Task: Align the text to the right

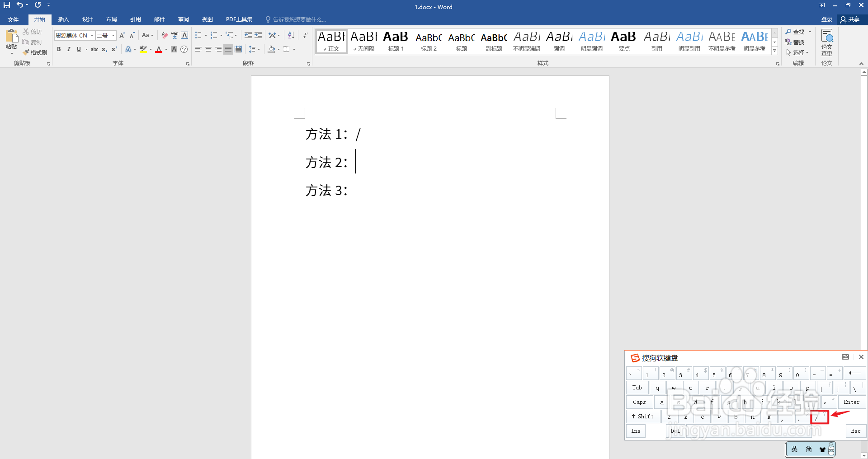Action: 218,49
